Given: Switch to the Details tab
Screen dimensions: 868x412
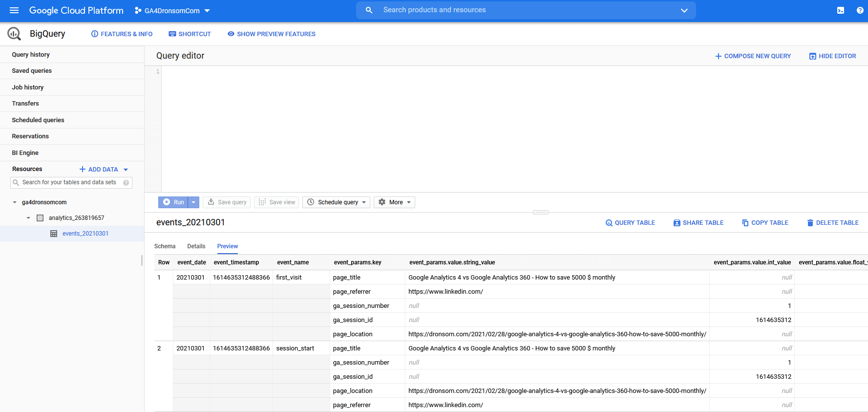Looking at the screenshot, I should pos(196,246).
